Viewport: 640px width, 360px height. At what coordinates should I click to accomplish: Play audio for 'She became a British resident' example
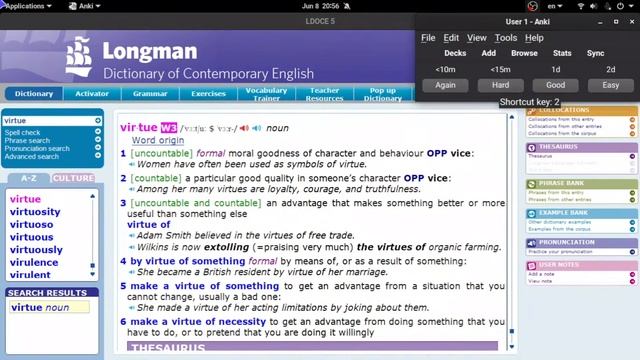(132, 272)
